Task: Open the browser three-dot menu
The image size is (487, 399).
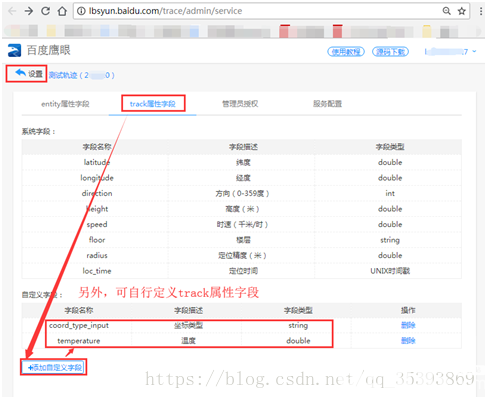Action: click(481, 11)
